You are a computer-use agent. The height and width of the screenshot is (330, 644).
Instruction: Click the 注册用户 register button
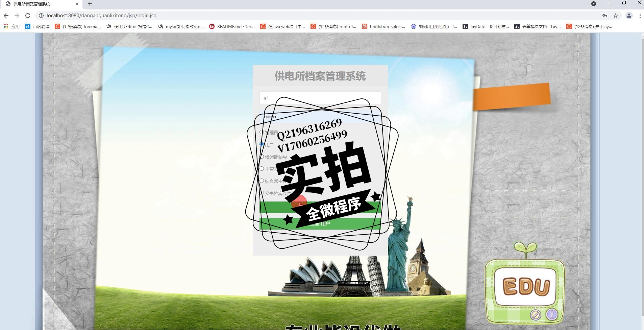(x=320, y=224)
